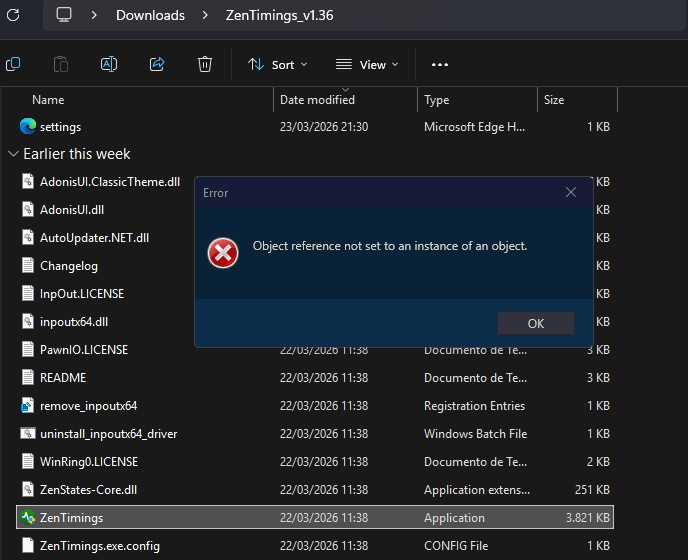Navigate to Downloads in address bar
Image resolution: width=688 pixels, height=560 pixels.
point(150,15)
